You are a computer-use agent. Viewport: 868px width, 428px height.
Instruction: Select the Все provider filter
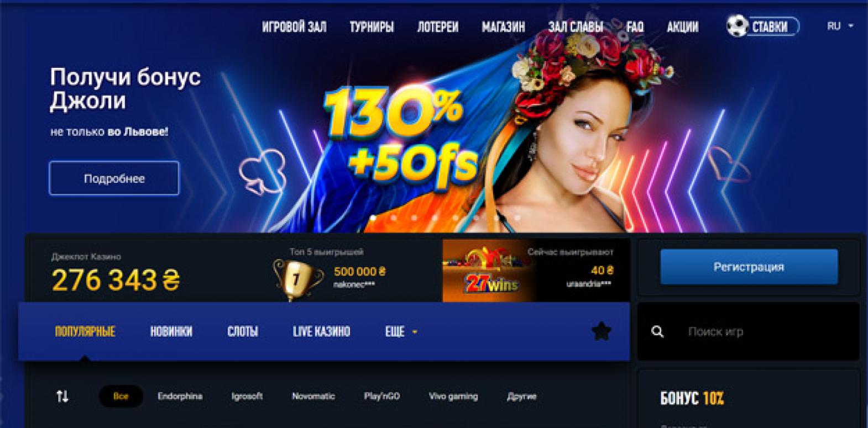[x=121, y=396]
